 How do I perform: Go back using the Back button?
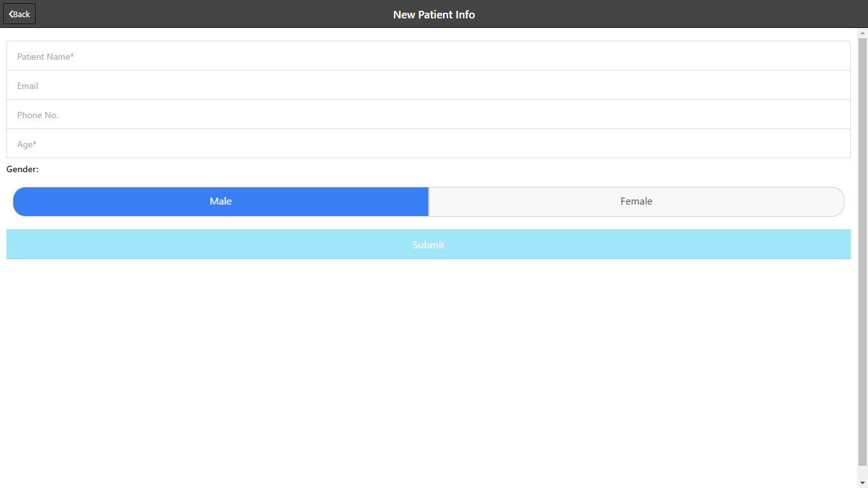click(20, 14)
